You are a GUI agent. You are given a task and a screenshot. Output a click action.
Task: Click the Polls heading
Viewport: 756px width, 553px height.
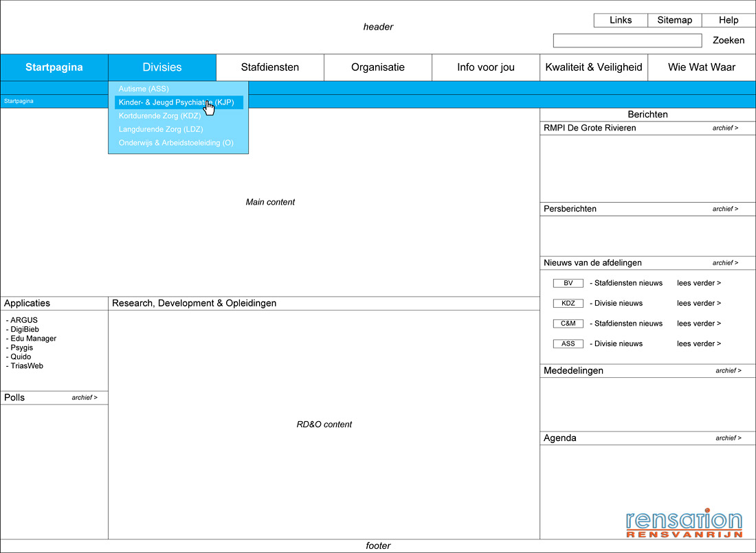14,398
